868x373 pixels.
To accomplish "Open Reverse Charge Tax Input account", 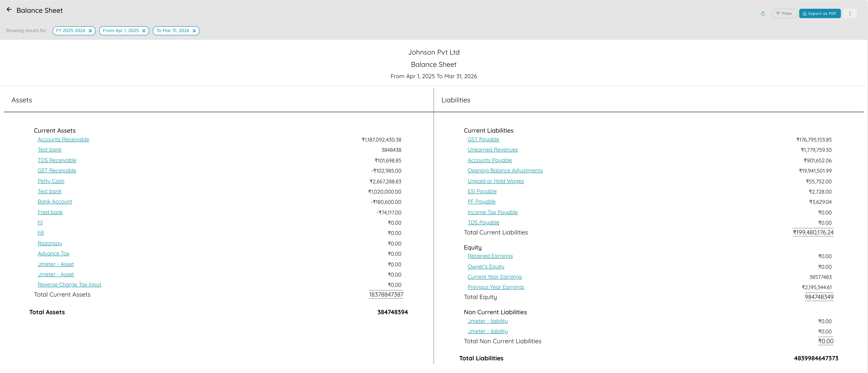I will click(69, 285).
